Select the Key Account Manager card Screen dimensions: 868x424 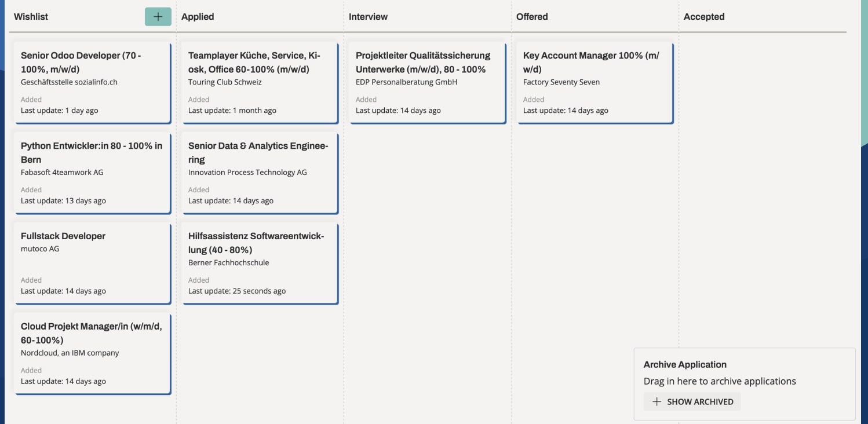click(x=595, y=82)
